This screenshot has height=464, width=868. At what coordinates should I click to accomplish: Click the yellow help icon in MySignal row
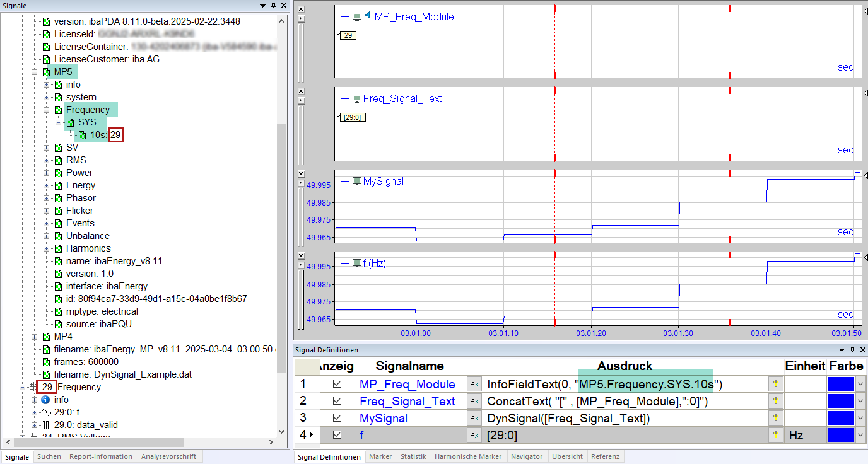coord(775,418)
